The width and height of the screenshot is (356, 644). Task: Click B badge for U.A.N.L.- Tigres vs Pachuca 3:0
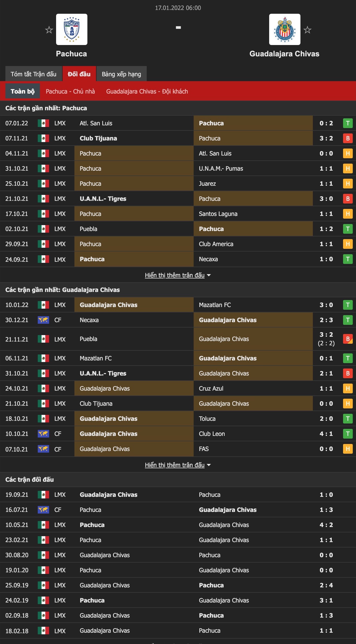click(x=348, y=199)
